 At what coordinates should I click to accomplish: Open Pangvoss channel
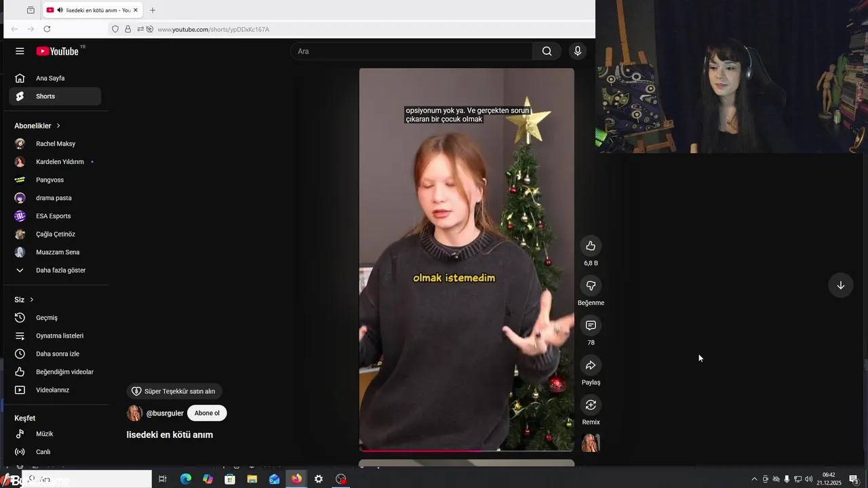coord(55,180)
